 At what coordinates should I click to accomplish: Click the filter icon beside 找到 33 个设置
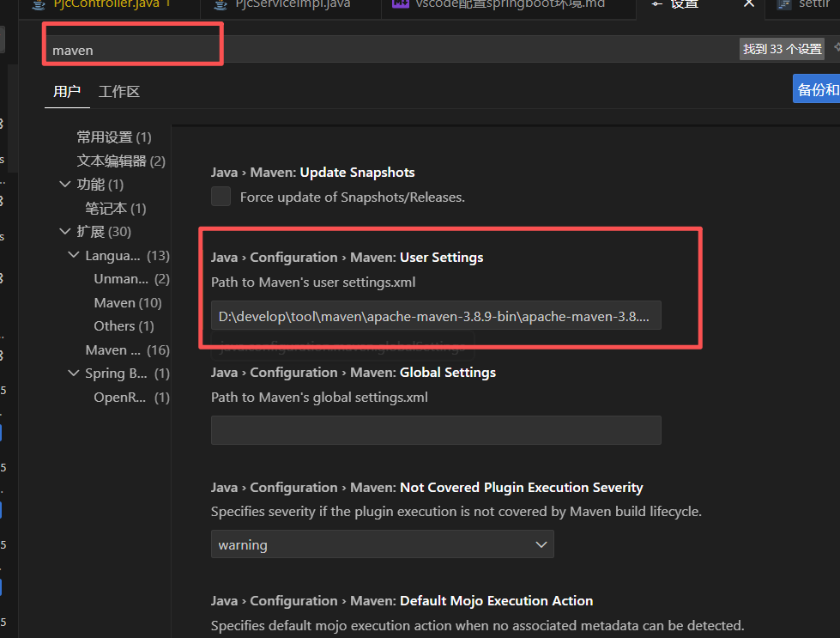(x=836, y=49)
